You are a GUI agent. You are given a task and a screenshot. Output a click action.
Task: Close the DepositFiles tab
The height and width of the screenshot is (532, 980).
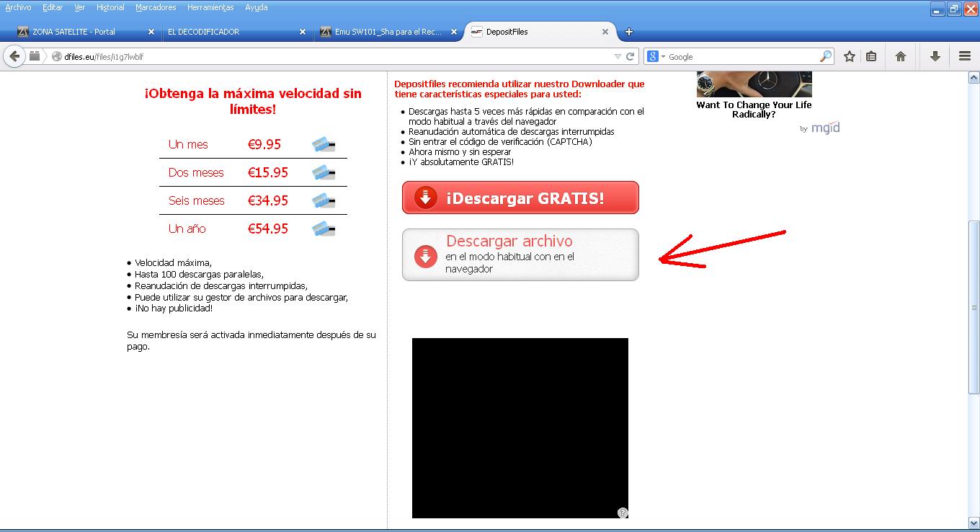[605, 32]
